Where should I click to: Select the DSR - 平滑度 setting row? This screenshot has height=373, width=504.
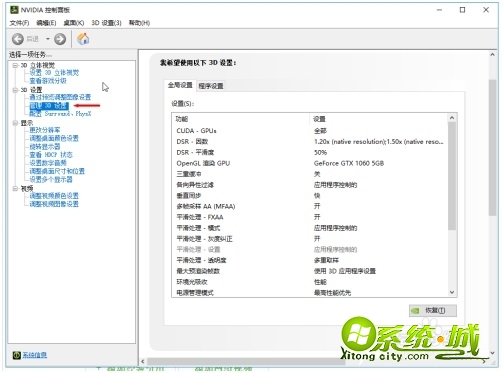(x=310, y=153)
